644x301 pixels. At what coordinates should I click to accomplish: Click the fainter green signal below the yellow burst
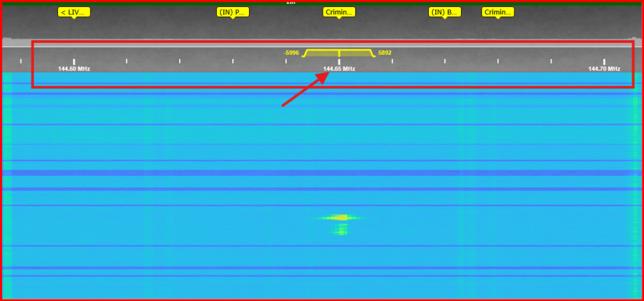click(340, 230)
